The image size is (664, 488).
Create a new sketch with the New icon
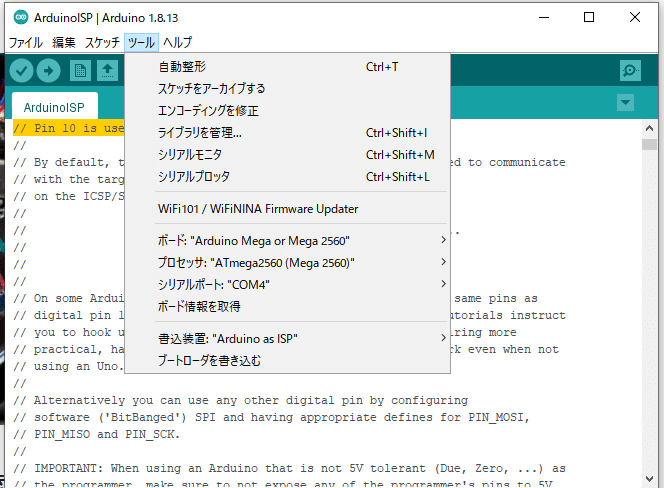(x=80, y=70)
